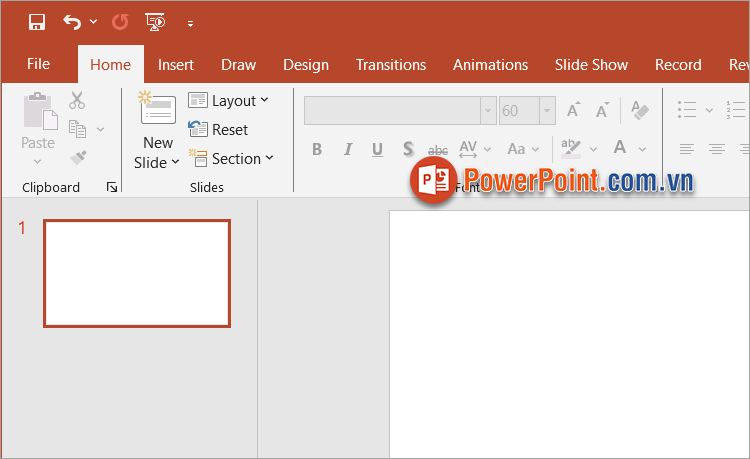Start presentation from beginning icon
750x459 pixels.
pyautogui.click(x=155, y=22)
